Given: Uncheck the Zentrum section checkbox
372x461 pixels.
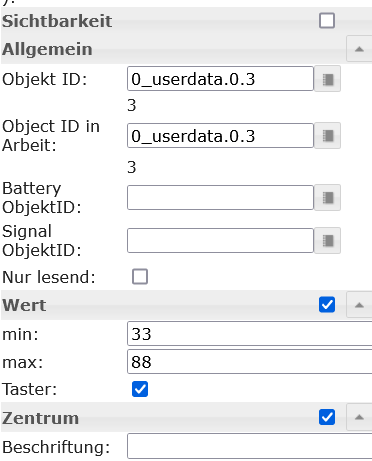Looking at the screenshot, I should pos(327,417).
